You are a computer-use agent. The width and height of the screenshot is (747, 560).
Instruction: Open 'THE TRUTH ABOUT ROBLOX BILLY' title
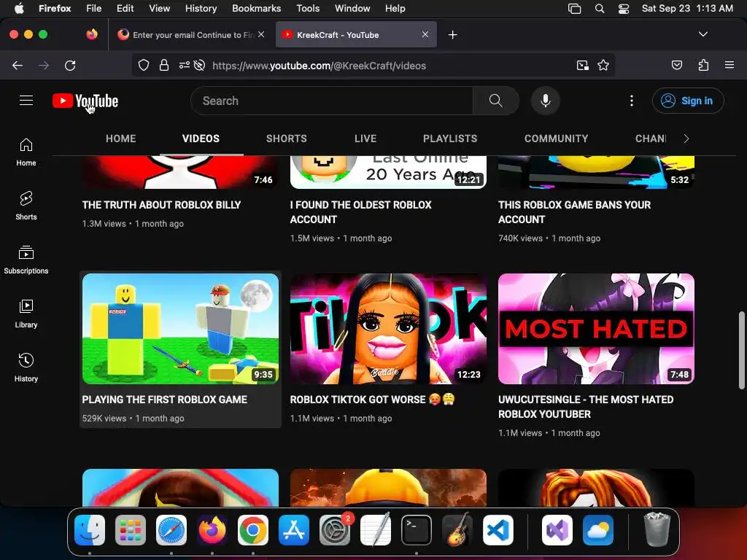point(161,205)
